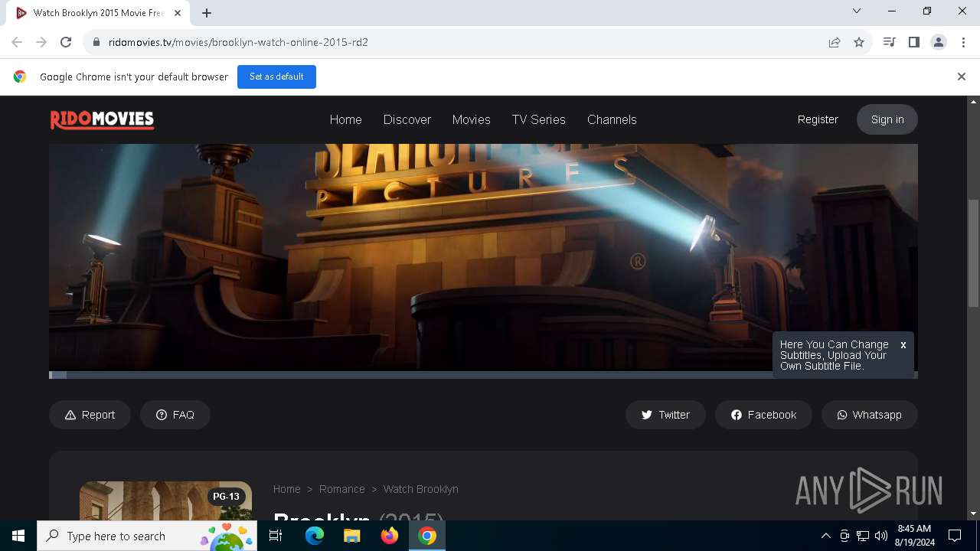Viewport: 980px width, 551px height.
Task: Click the RidoMovies logo
Action: (x=102, y=119)
